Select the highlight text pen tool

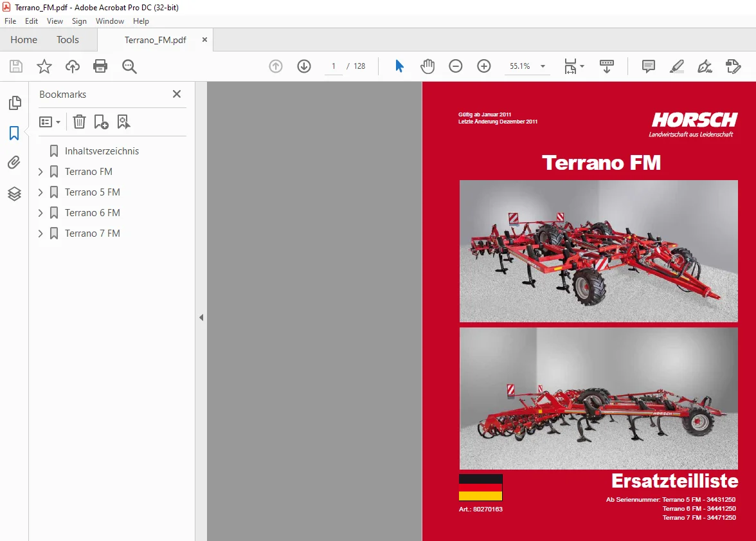(x=677, y=66)
